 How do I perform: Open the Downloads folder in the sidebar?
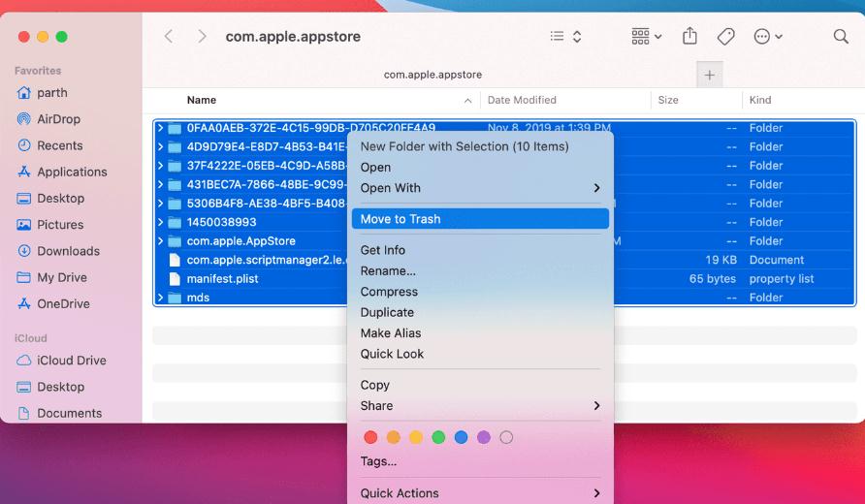[x=68, y=251]
